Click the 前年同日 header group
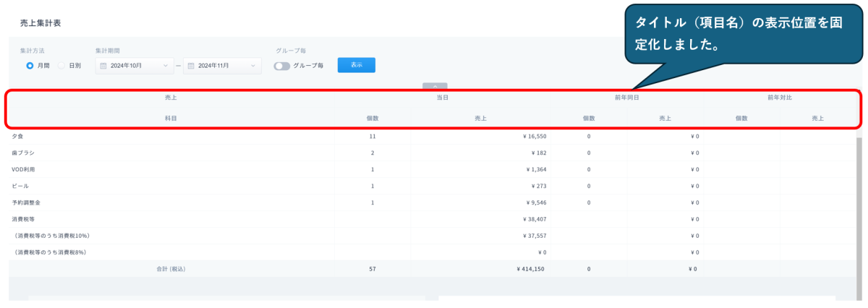The height and width of the screenshot is (308, 868). [x=626, y=97]
